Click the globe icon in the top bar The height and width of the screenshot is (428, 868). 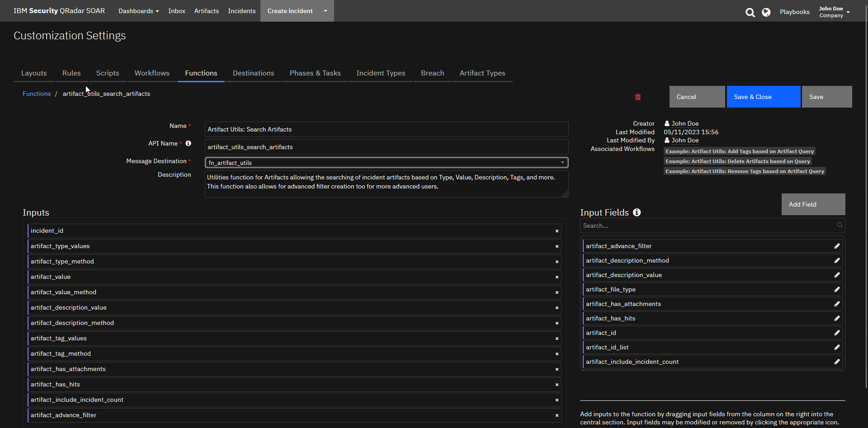click(x=766, y=12)
